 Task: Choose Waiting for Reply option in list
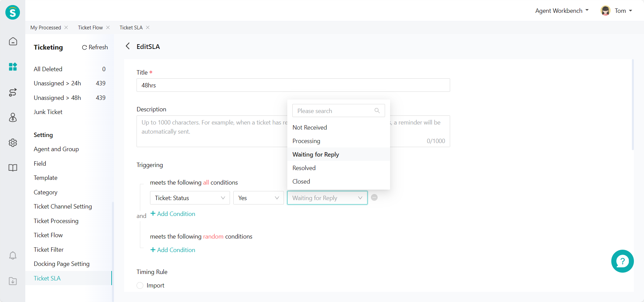coord(339,154)
